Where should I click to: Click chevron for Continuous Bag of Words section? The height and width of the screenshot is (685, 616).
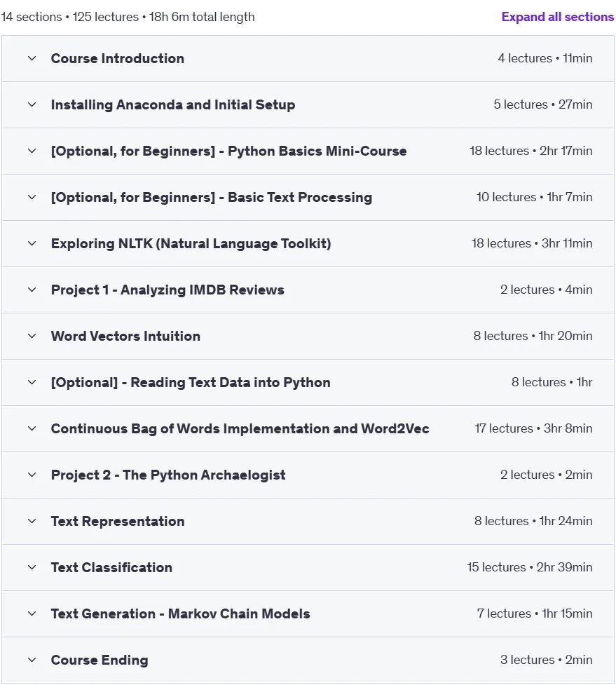point(32,429)
